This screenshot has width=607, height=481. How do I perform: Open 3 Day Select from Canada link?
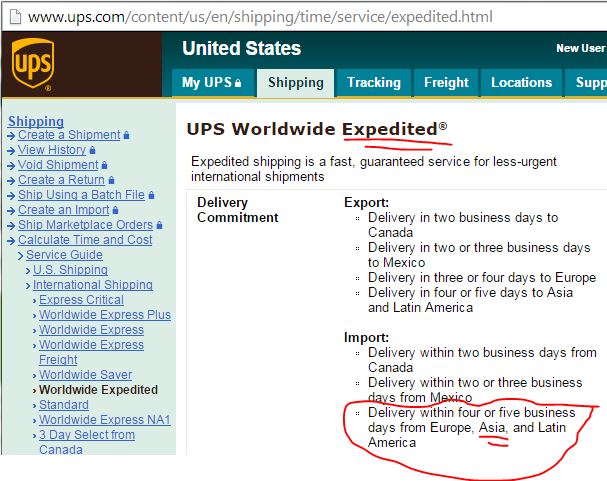point(87,442)
